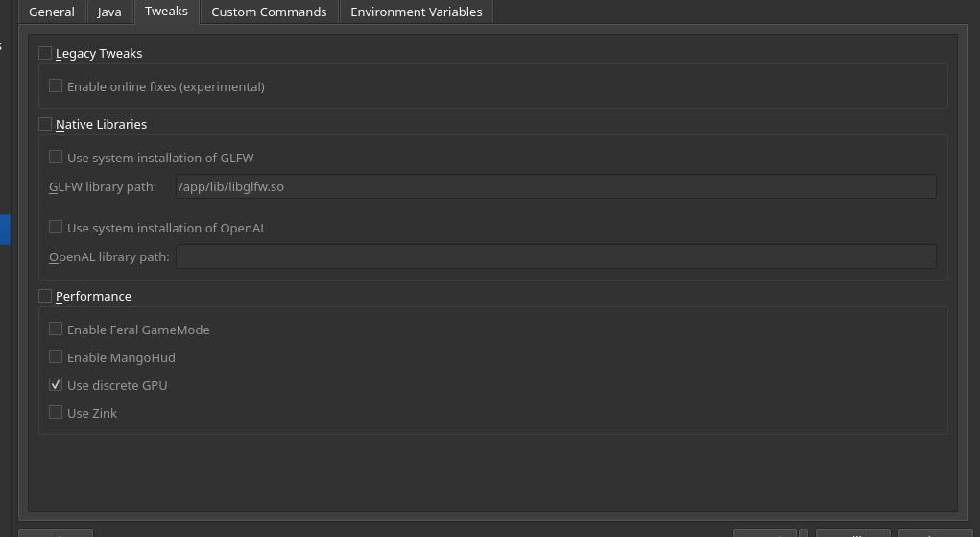The width and height of the screenshot is (980, 537).
Task: Open the Java tab
Action: (109, 12)
